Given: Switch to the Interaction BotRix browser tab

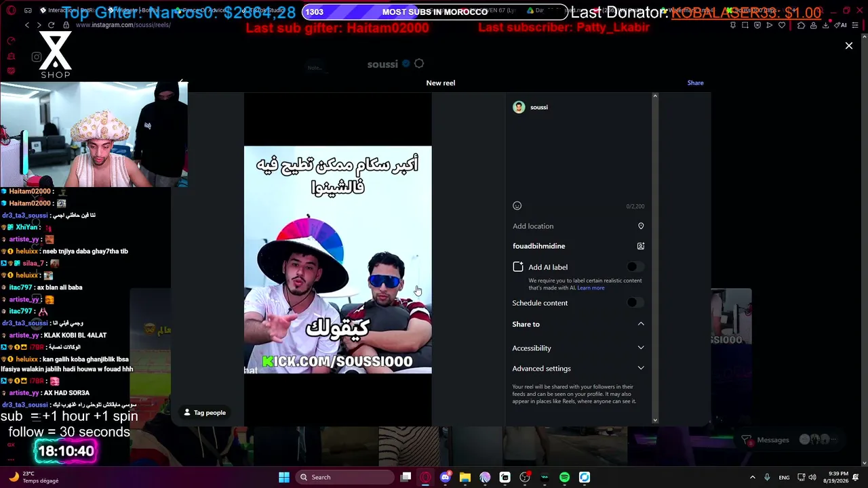Looking at the screenshot, I should pos(68,11).
